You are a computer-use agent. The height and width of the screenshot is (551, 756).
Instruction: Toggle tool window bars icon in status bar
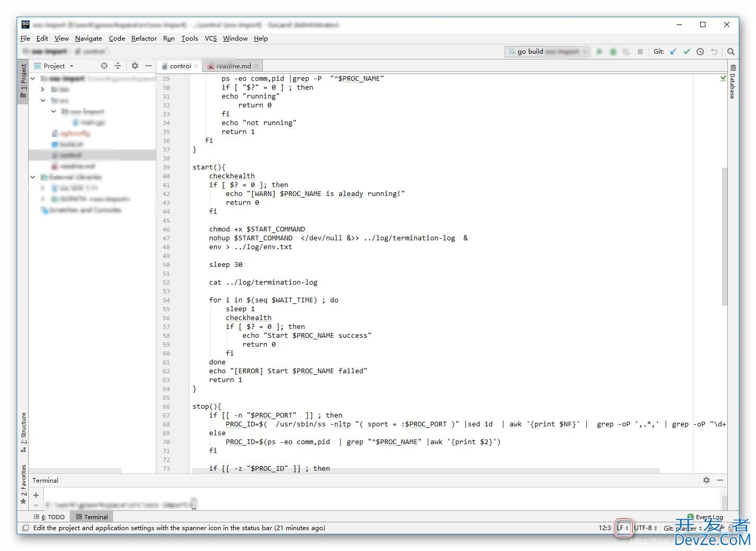click(25, 528)
